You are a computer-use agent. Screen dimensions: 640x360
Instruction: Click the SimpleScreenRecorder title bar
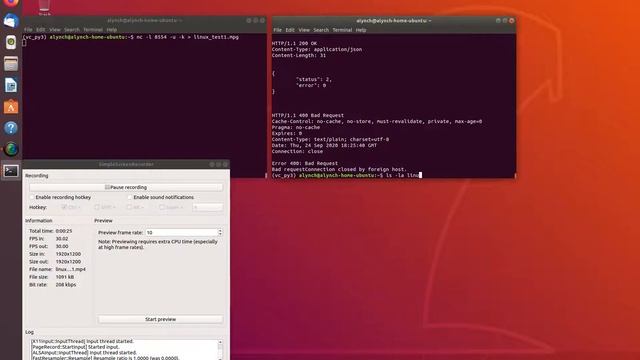coord(127,164)
